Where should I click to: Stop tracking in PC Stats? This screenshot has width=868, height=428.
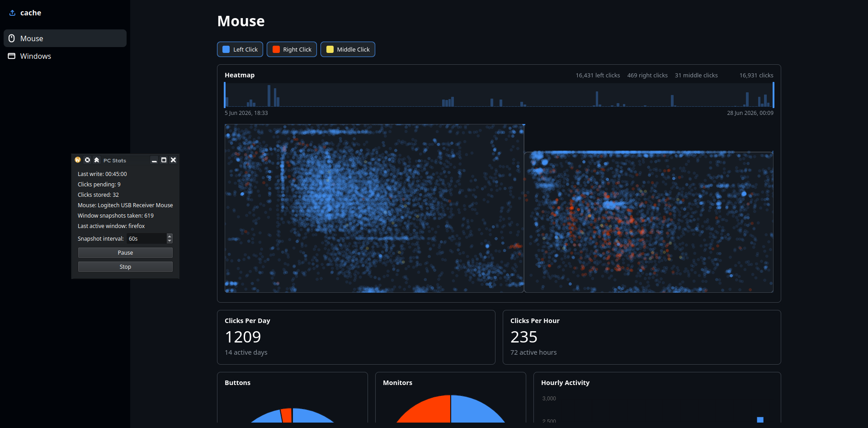[x=125, y=267]
